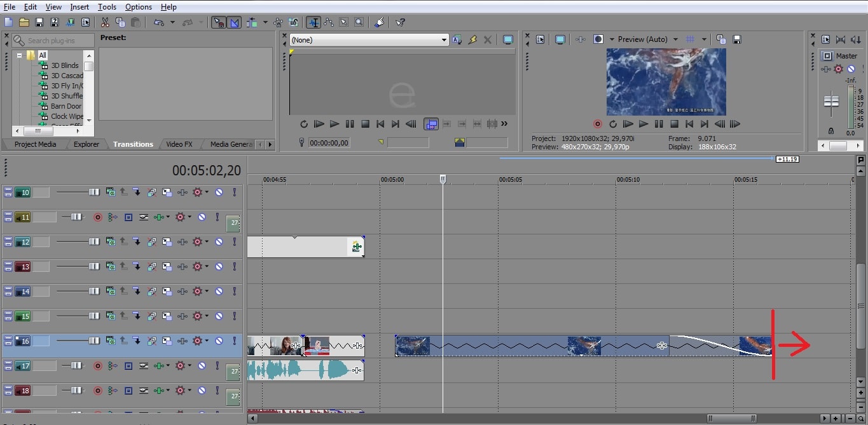Click Downmix Output icon in Master panel
This screenshot has width=868, height=425.
coord(841,39)
